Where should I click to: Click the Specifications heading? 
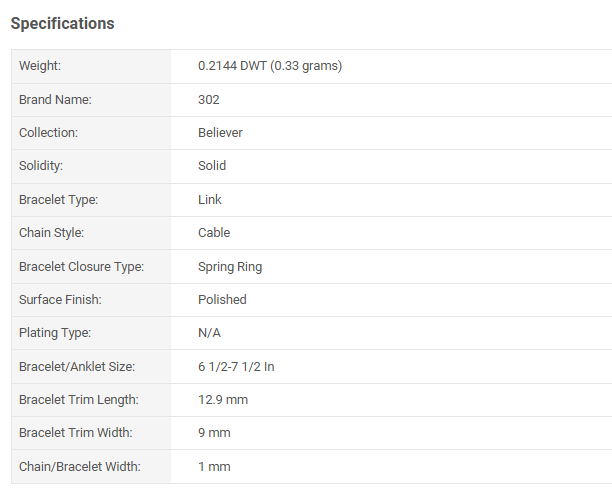[62, 23]
